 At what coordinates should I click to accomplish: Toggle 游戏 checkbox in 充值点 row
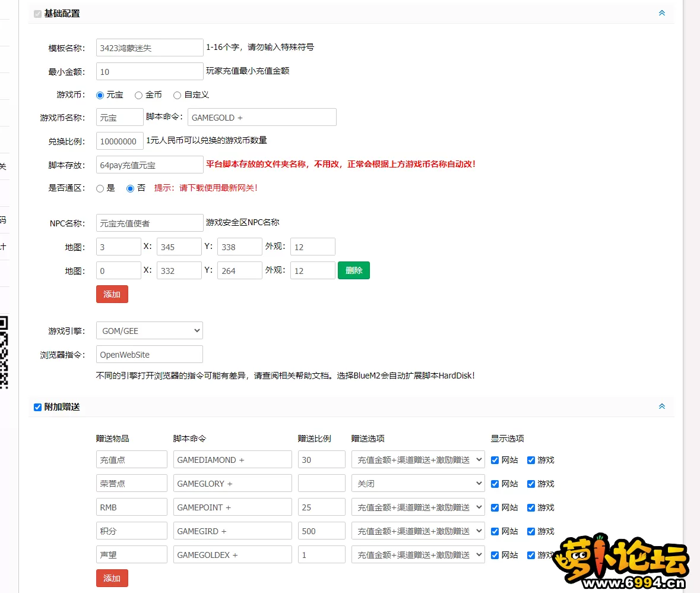click(x=531, y=460)
